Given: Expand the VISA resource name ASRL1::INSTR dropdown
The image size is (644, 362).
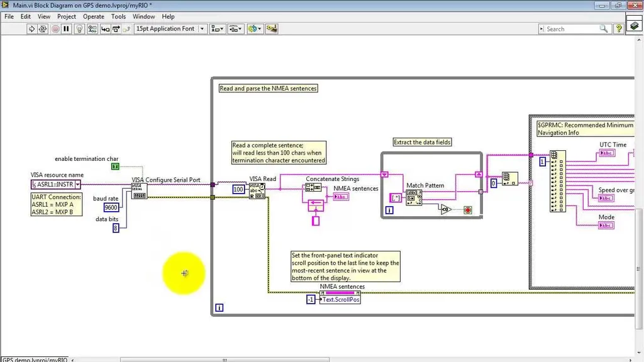Looking at the screenshot, I should tap(77, 185).
